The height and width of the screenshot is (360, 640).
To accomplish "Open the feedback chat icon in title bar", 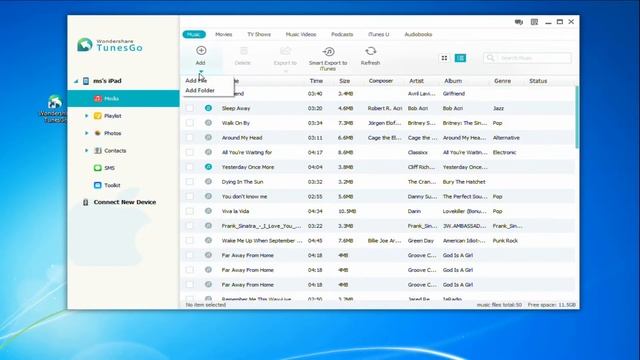I will click(519, 22).
